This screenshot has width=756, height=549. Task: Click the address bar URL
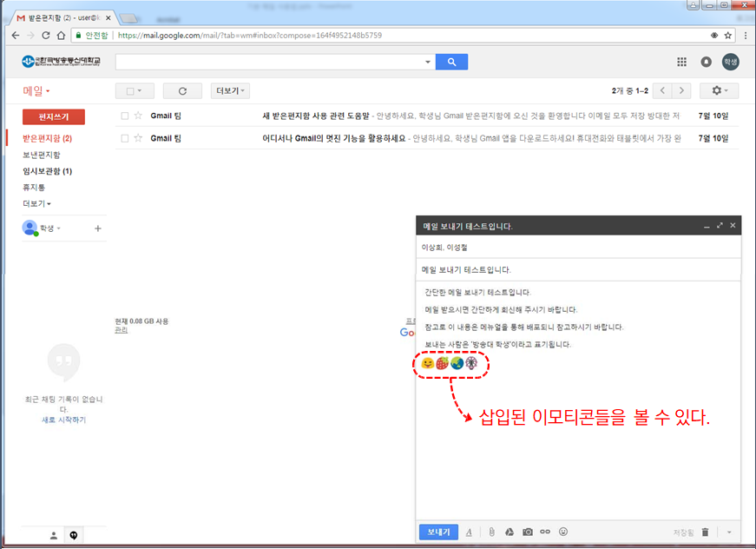[250, 36]
